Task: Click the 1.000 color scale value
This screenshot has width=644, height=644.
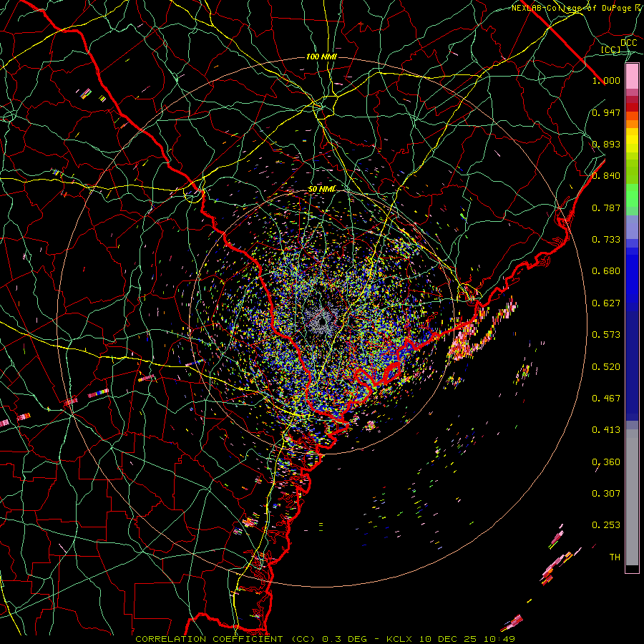Action: 606,80
